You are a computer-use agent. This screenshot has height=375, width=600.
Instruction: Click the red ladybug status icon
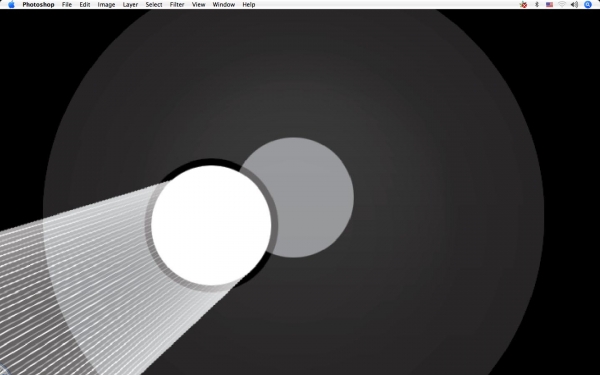pos(523,5)
